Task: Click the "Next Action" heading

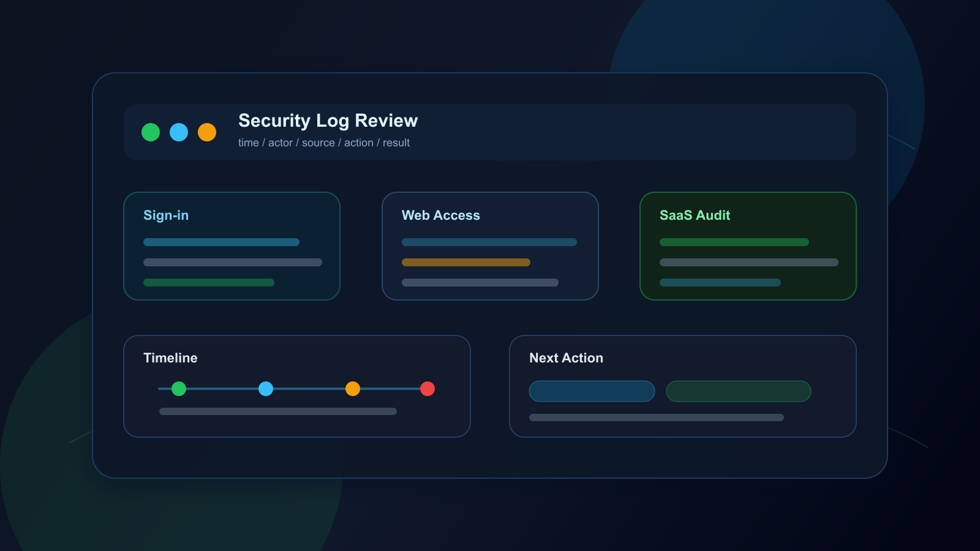Action: 566,358
